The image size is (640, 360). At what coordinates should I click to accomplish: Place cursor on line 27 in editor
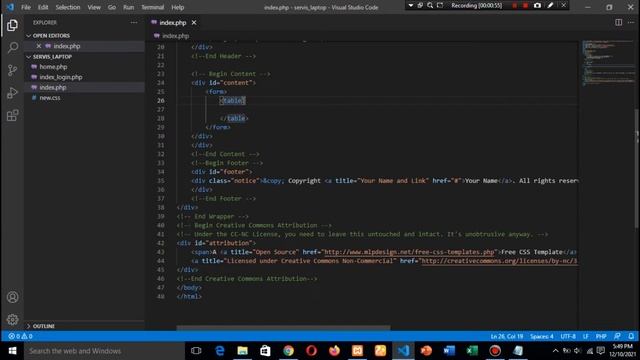(x=377, y=109)
